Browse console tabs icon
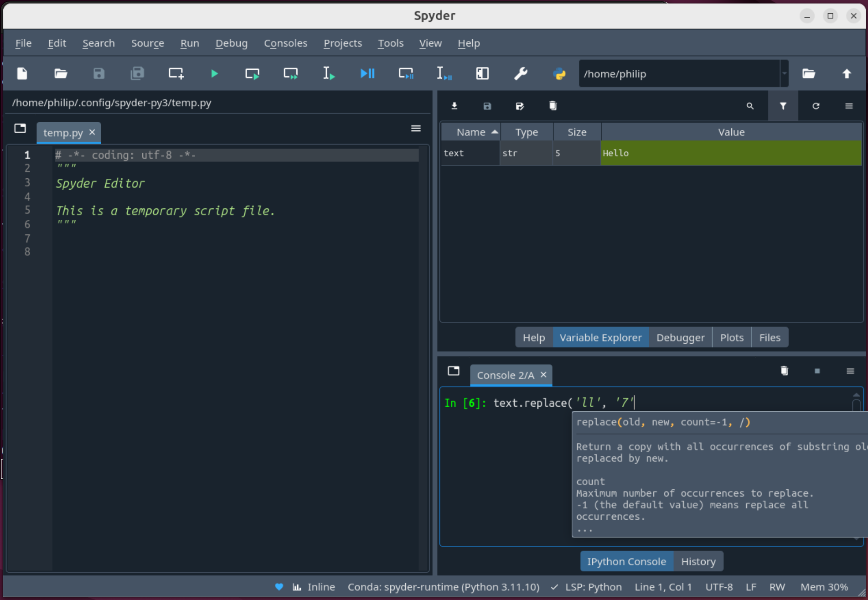This screenshot has width=868, height=600. (x=454, y=371)
